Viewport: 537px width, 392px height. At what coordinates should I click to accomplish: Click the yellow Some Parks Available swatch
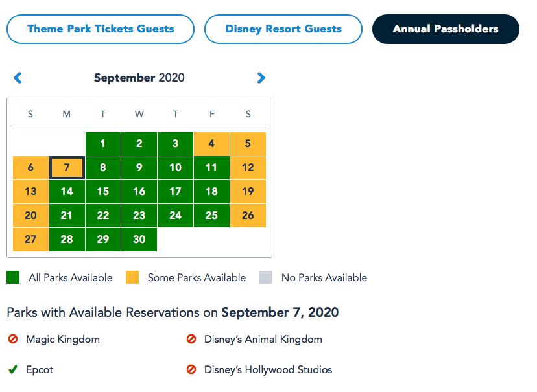pyautogui.click(x=132, y=277)
